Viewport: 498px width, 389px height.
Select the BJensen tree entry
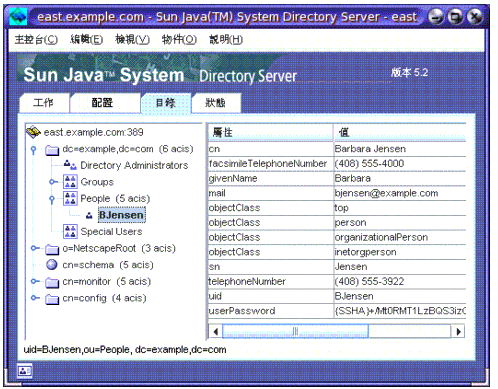[x=122, y=215]
